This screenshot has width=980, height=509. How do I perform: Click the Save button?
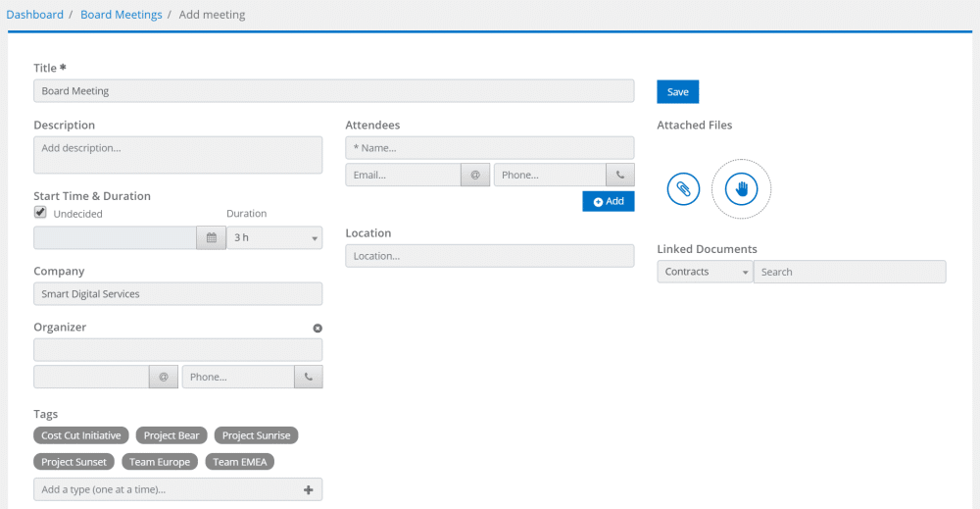coord(678,92)
